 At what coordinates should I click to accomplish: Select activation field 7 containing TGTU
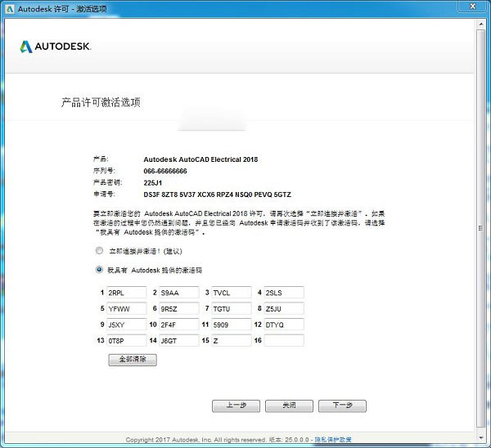231,308
